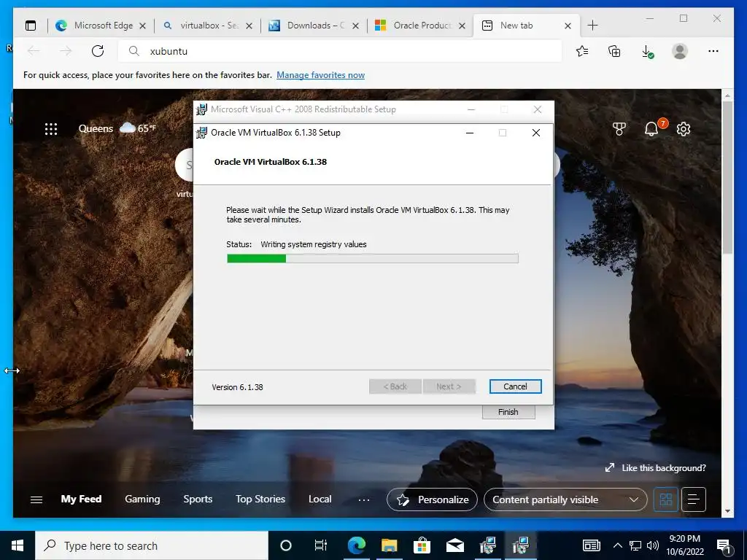Switch to the virtualbox search tab

(x=207, y=26)
